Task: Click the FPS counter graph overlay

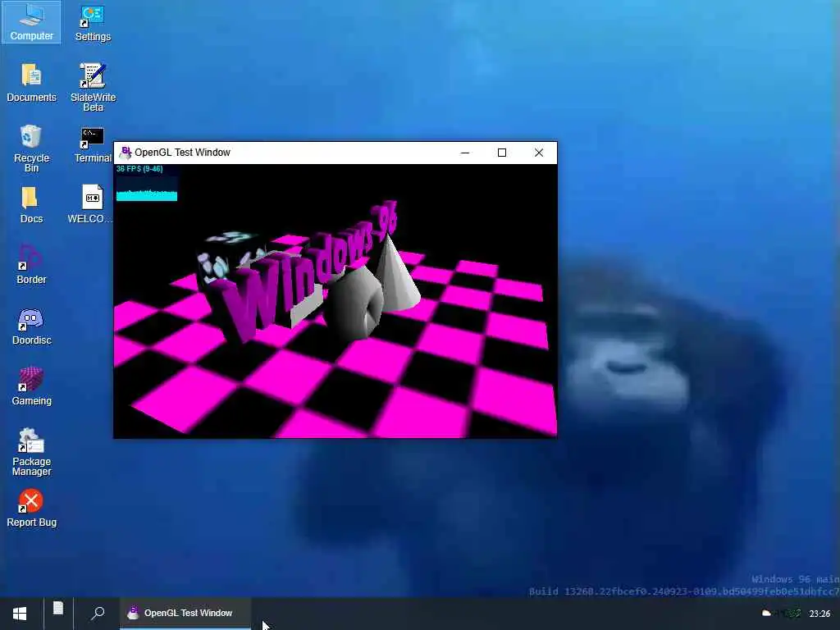Action: 147,183
